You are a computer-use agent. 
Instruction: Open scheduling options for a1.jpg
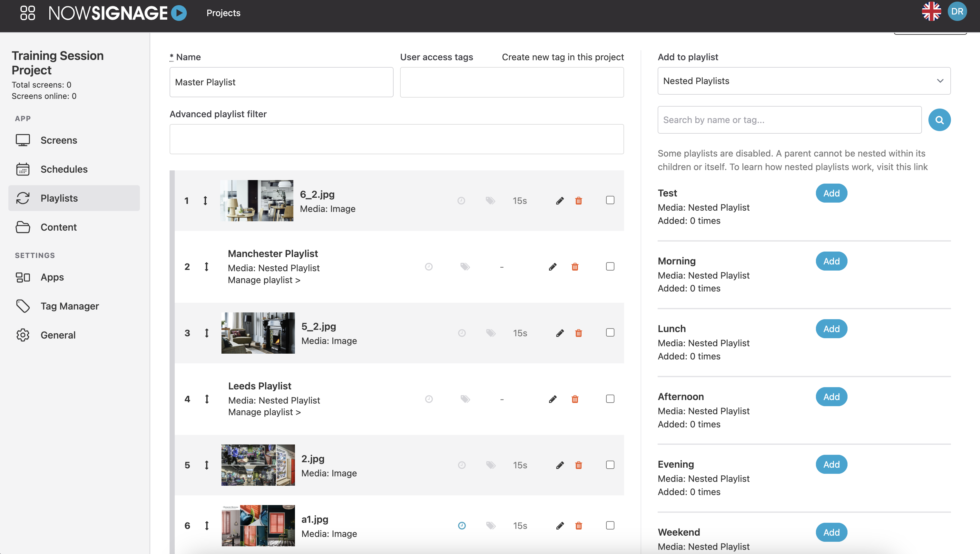461,525
